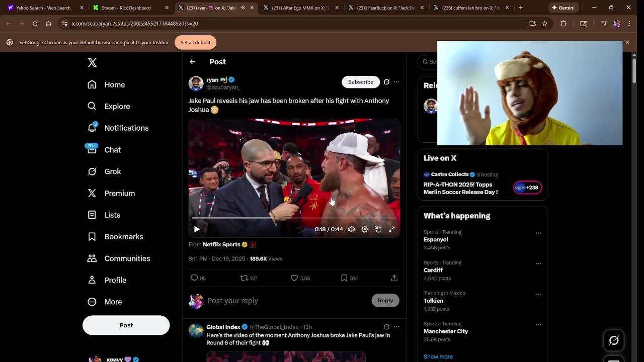Open Lists from the sidebar

click(104, 215)
